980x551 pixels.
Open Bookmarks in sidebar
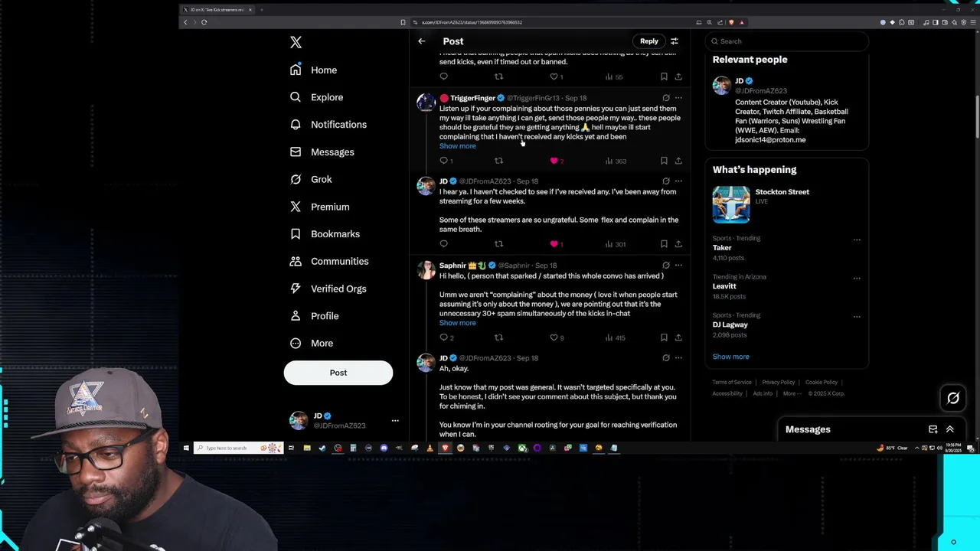click(x=325, y=234)
